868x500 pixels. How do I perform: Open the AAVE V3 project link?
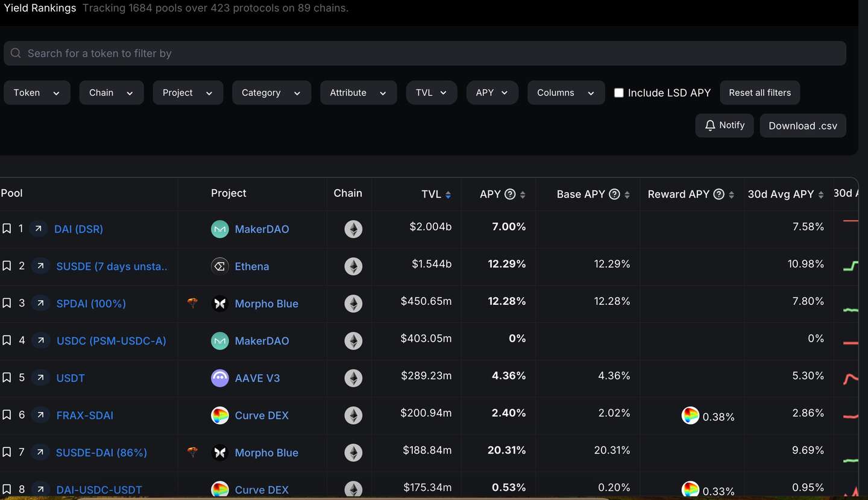click(x=257, y=378)
